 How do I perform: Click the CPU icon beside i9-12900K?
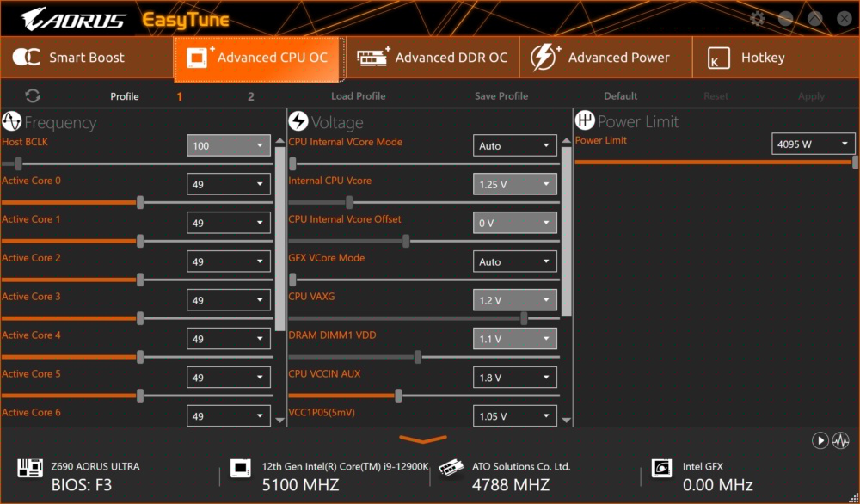click(x=240, y=469)
